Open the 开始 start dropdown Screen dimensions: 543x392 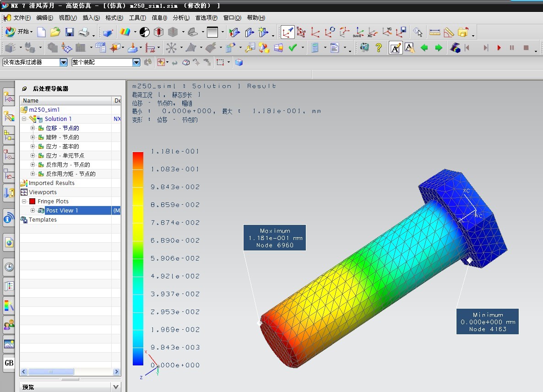[x=19, y=32]
